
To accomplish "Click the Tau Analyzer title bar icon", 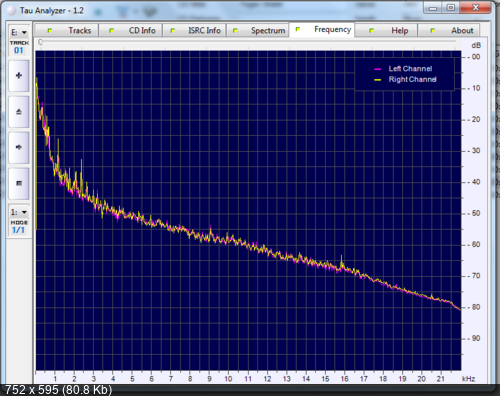I will 11,11.
